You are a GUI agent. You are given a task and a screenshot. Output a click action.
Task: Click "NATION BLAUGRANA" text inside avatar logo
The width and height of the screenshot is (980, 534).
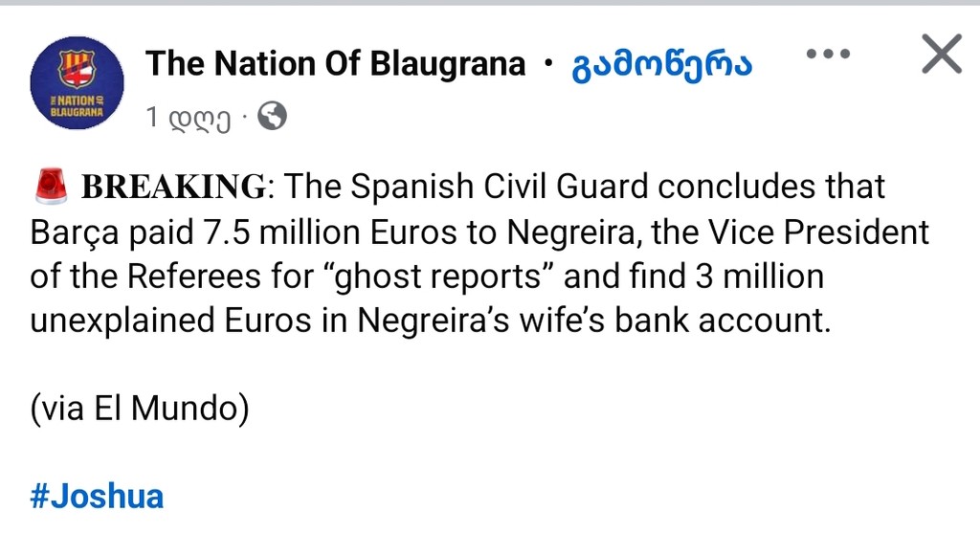(77, 104)
